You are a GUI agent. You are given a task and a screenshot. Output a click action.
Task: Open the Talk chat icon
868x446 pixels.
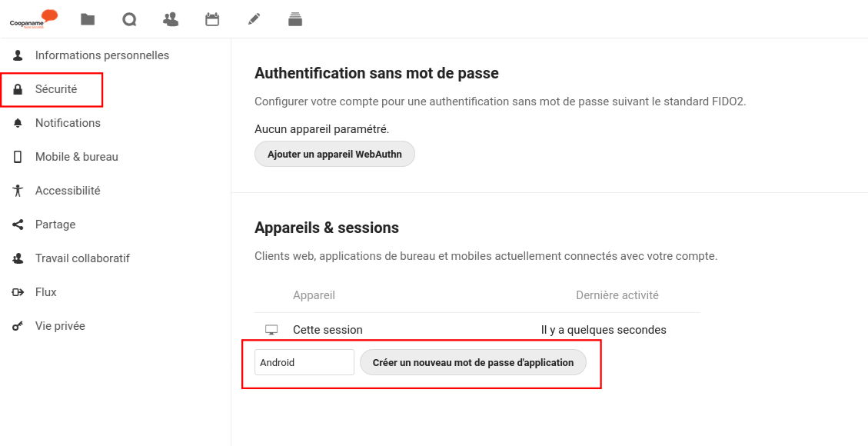(x=129, y=19)
